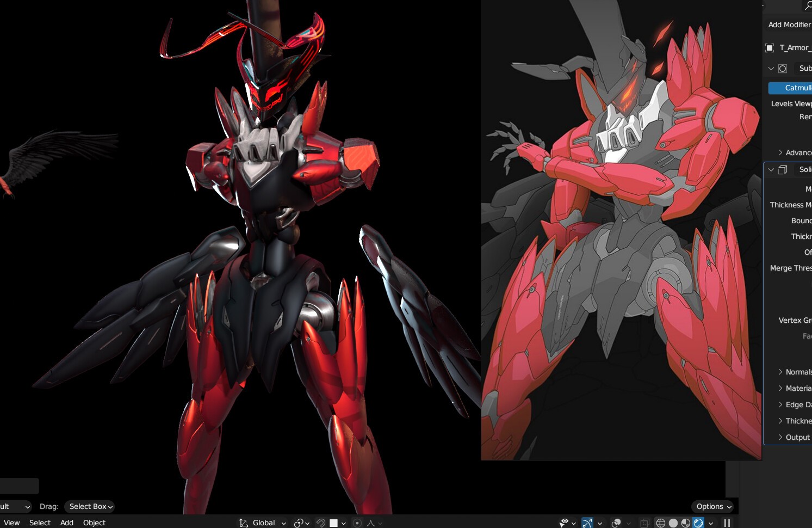Click the search icon in properties panel
812x528 pixels.
pyautogui.click(x=808, y=6)
